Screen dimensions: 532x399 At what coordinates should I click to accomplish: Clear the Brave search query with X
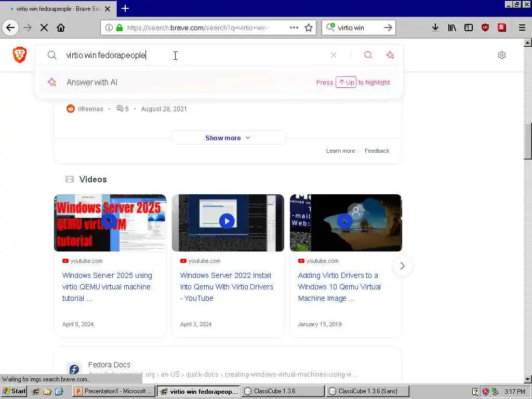334,55
